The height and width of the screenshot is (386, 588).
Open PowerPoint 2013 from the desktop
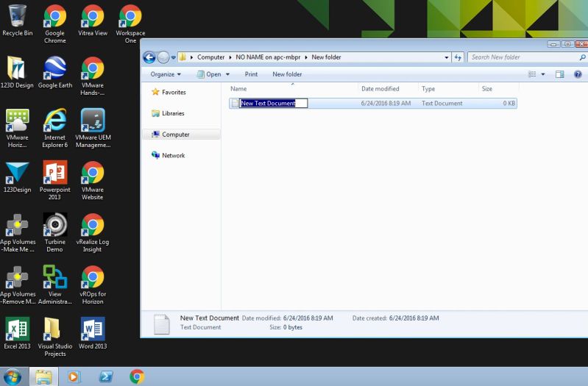pos(55,180)
